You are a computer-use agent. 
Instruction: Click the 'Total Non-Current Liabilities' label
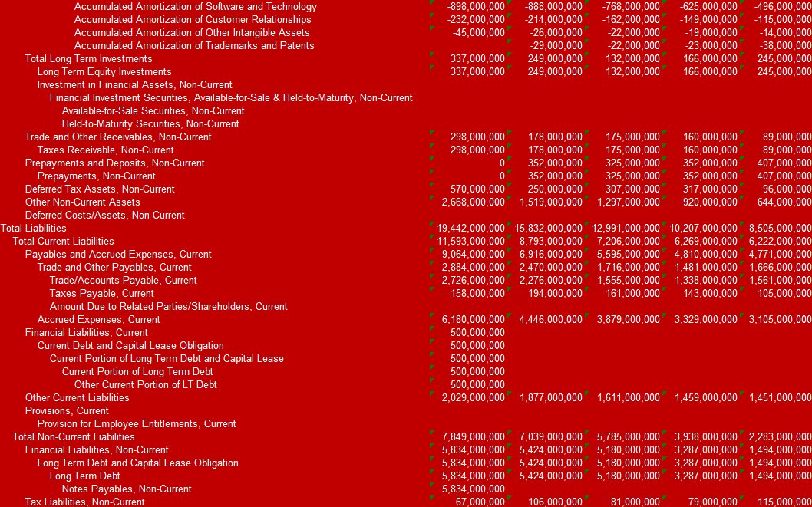coord(74,436)
